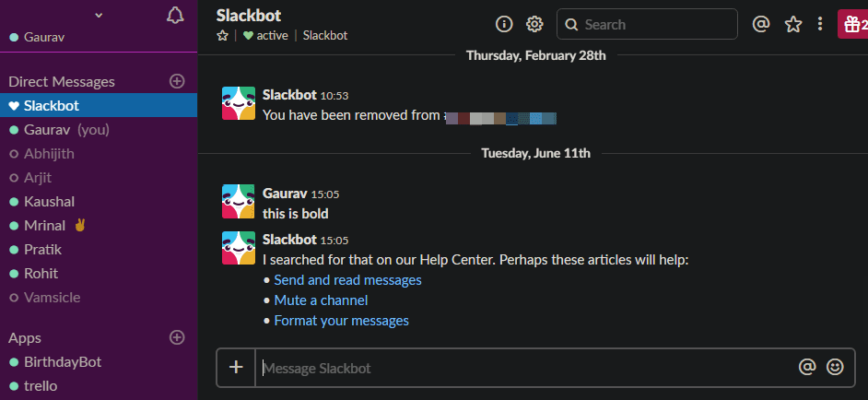Open Format your messages article
868x400 pixels.
point(342,320)
